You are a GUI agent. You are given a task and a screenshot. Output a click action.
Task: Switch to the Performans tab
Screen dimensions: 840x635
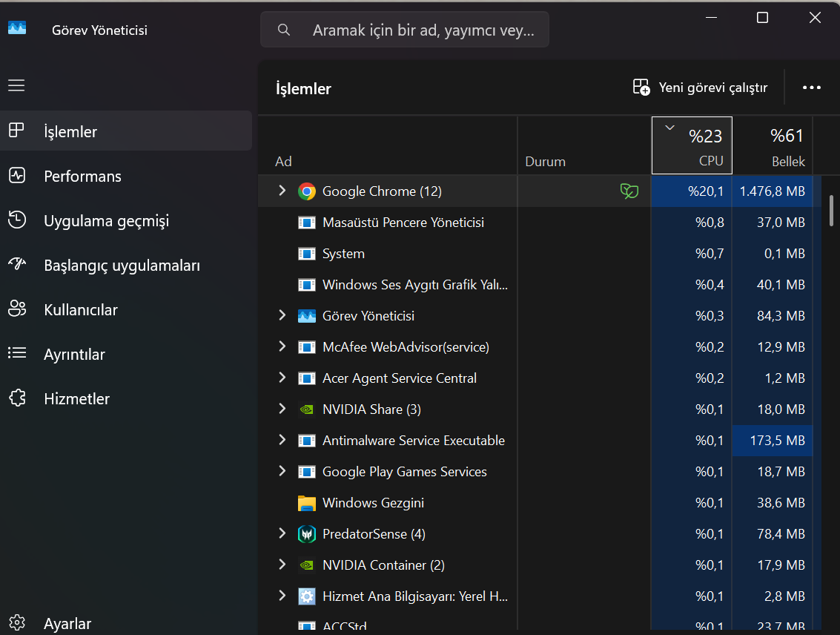126,176
